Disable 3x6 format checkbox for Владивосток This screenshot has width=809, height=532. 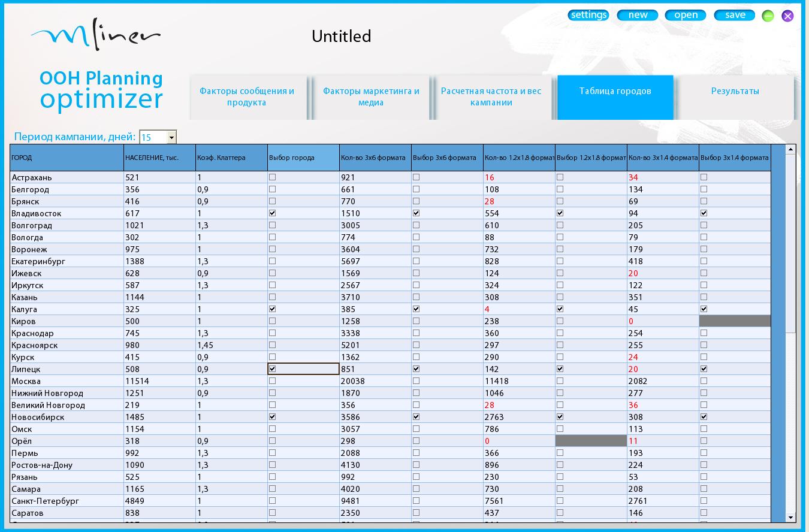[x=416, y=213]
